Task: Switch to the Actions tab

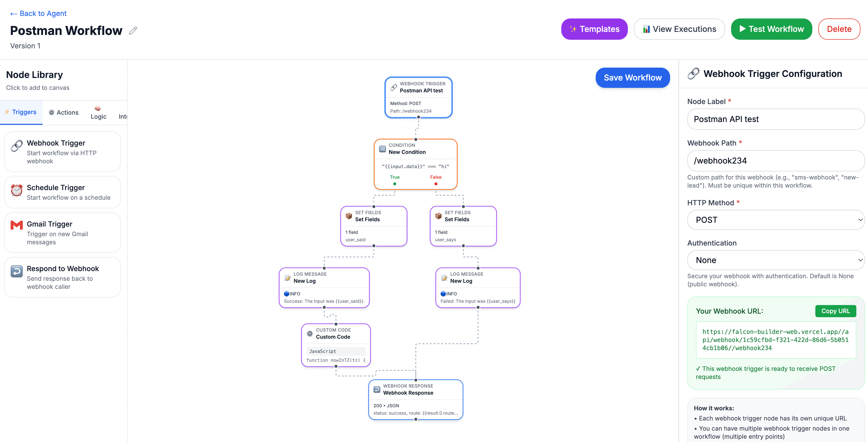Action: pos(63,112)
